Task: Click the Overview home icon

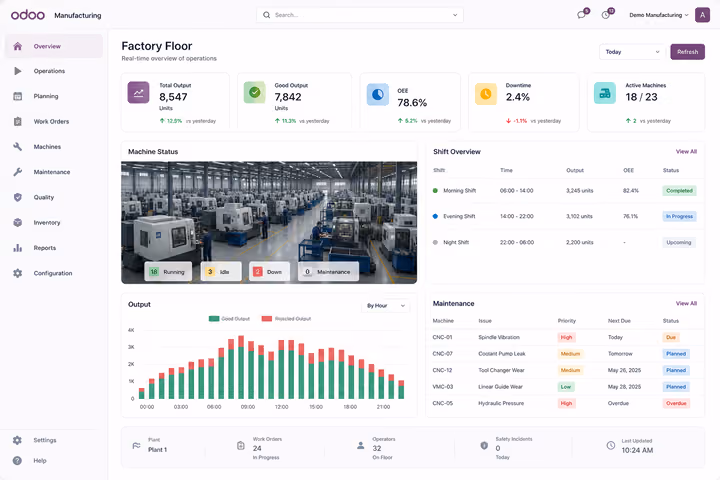Action: (17, 46)
